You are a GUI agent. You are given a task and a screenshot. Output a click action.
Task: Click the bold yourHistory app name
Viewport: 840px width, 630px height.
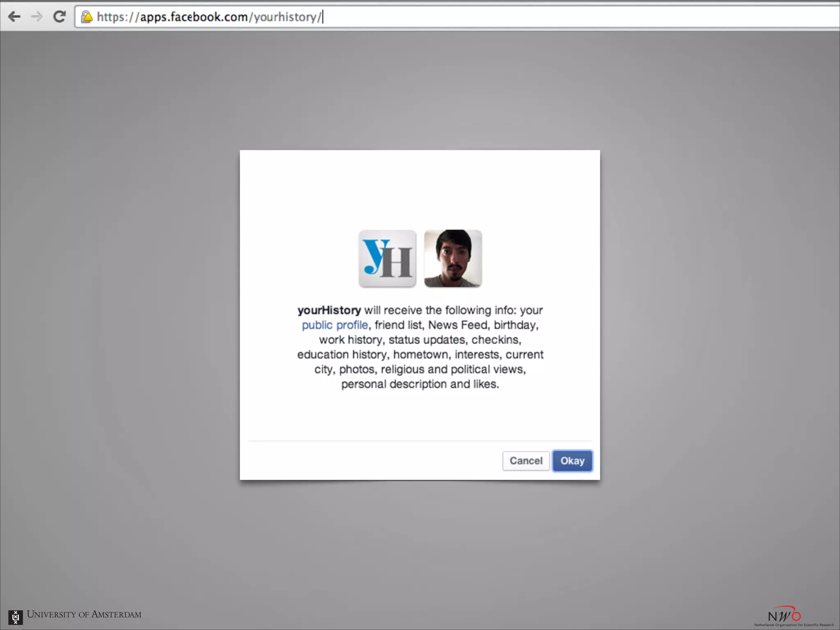click(329, 310)
